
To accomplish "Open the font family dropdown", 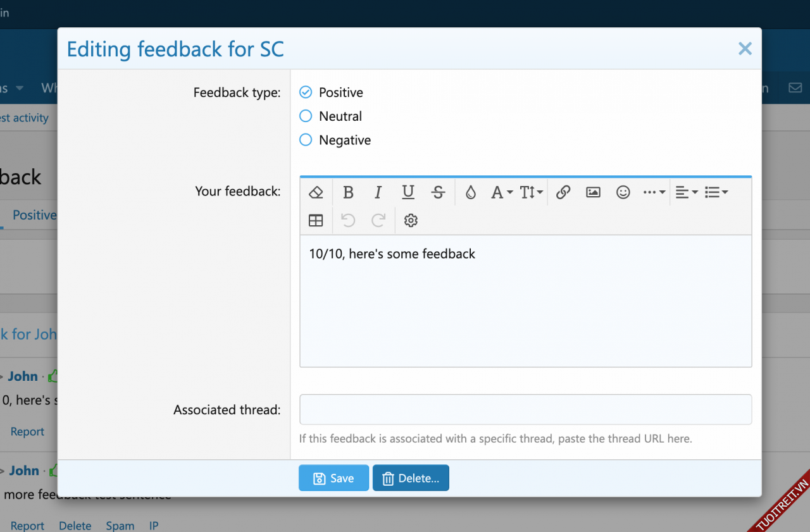I will 502,192.
